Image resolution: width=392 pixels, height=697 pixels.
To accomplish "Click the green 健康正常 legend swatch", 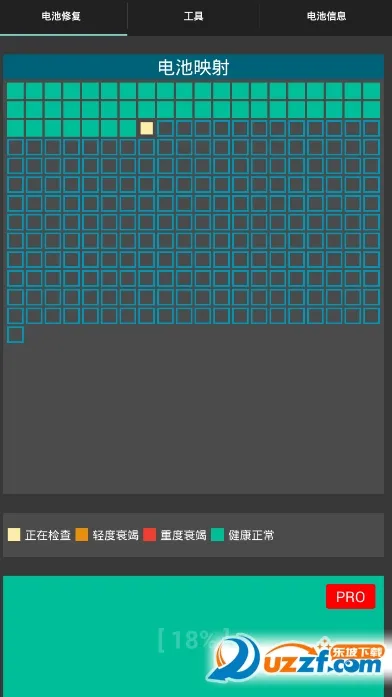I will click(218, 535).
